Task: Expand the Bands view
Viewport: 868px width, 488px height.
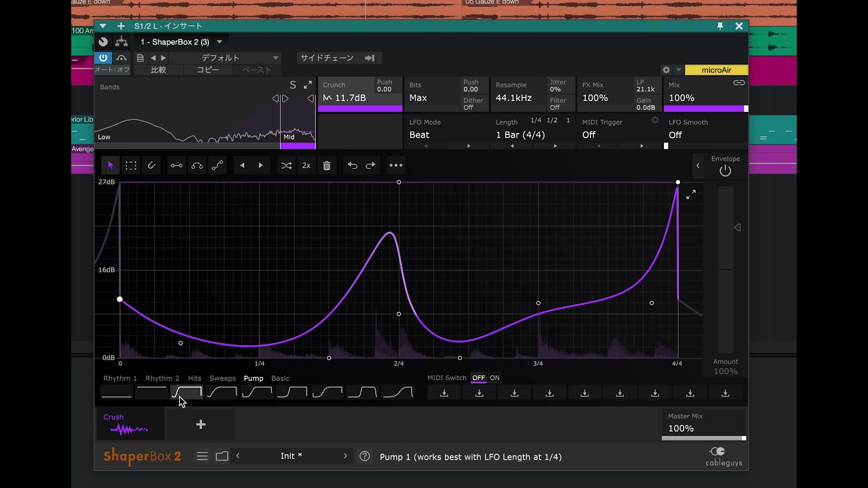Action: [x=308, y=85]
